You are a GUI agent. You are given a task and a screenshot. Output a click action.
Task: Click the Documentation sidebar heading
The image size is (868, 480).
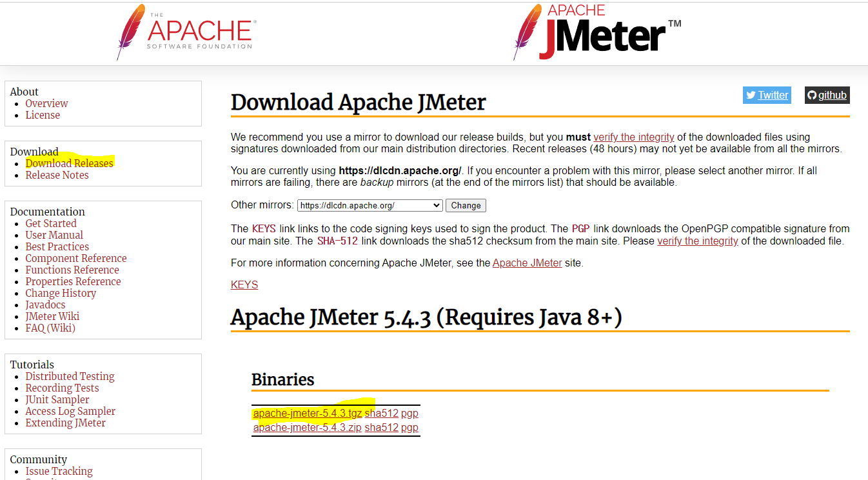[48, 212]
